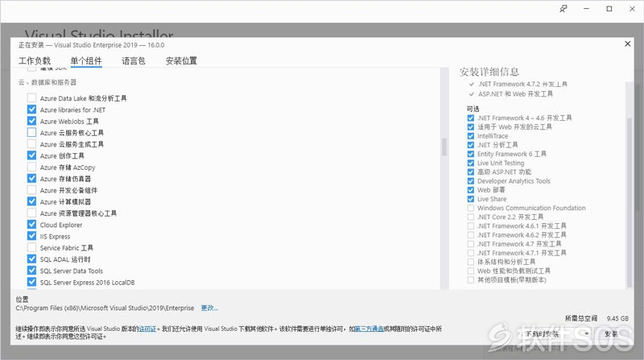Screen dimensions: 644x360
Task: Check Azure 开发必备组件
Action: [31, 190]
